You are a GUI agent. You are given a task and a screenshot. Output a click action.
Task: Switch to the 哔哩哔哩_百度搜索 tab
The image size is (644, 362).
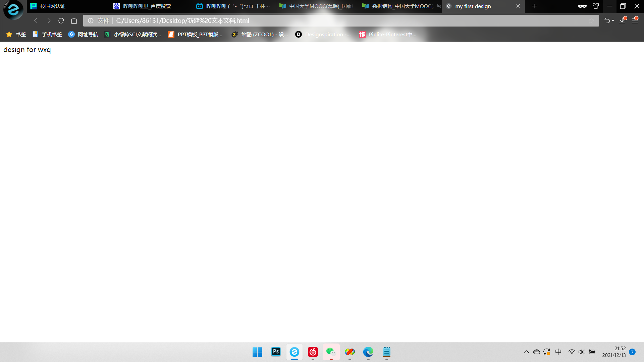[x=151, y=6]
